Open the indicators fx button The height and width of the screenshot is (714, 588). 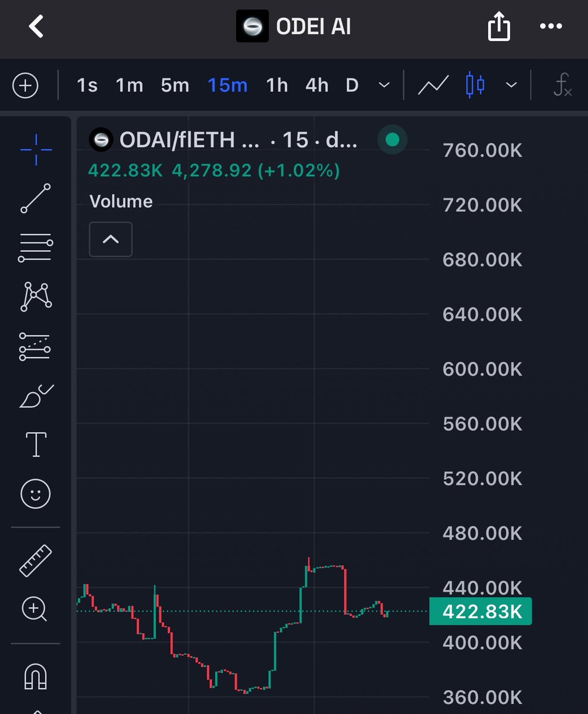561,86
